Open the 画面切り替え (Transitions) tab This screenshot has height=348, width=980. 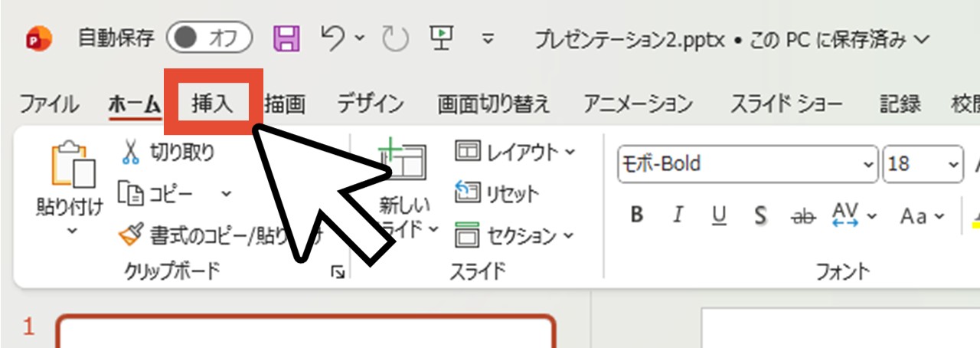(x=494, y=103)
